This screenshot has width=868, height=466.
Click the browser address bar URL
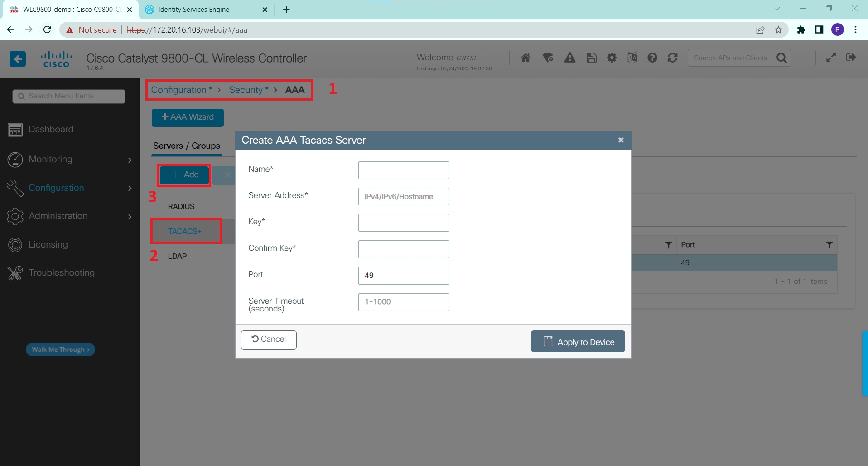pyautogui.click(x=187, y=30)
